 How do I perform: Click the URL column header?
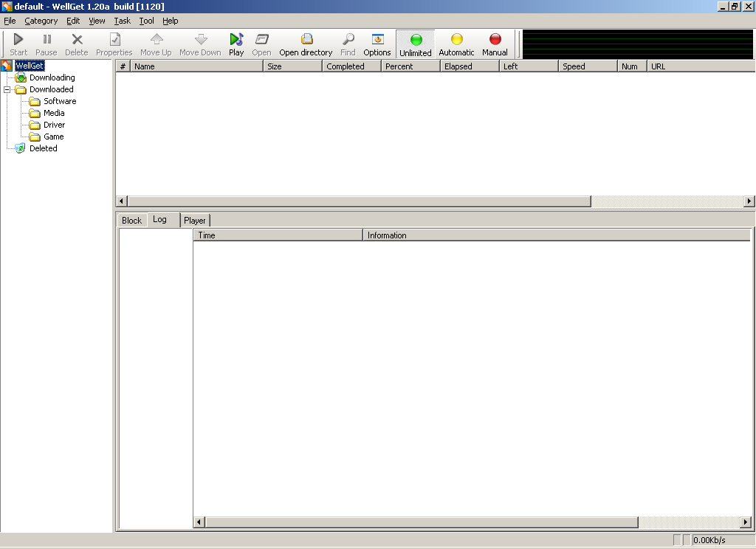pos(701,66)
